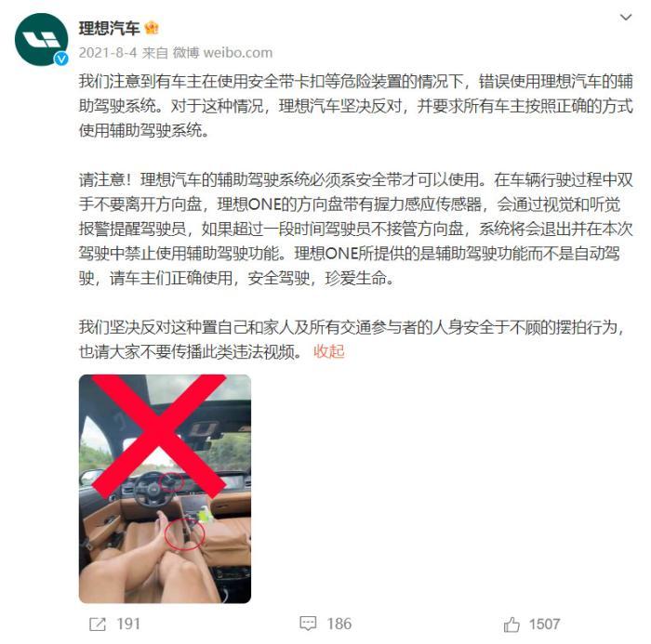Viewport: 651px width, 644px height.
Task: Like the post with thumbs-up icon
Action: coord(511,624)
